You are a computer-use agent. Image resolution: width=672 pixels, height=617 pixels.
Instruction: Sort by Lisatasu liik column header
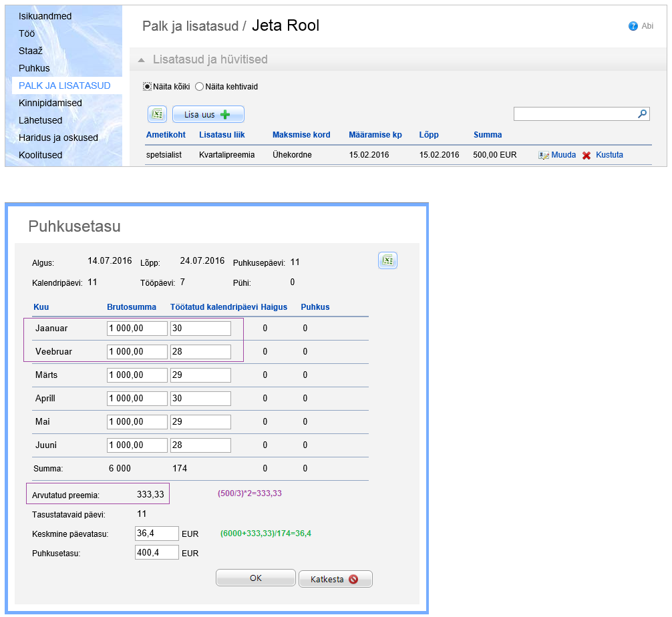[x=222, y=134]
